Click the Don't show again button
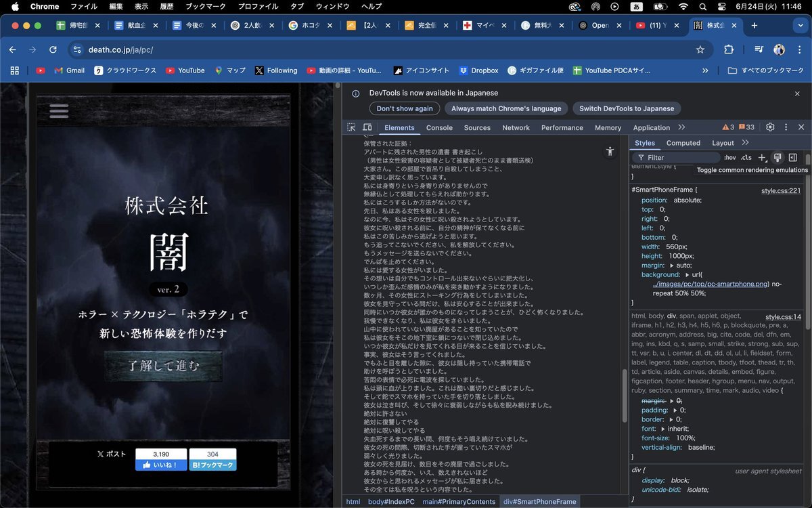 (405, 108)
